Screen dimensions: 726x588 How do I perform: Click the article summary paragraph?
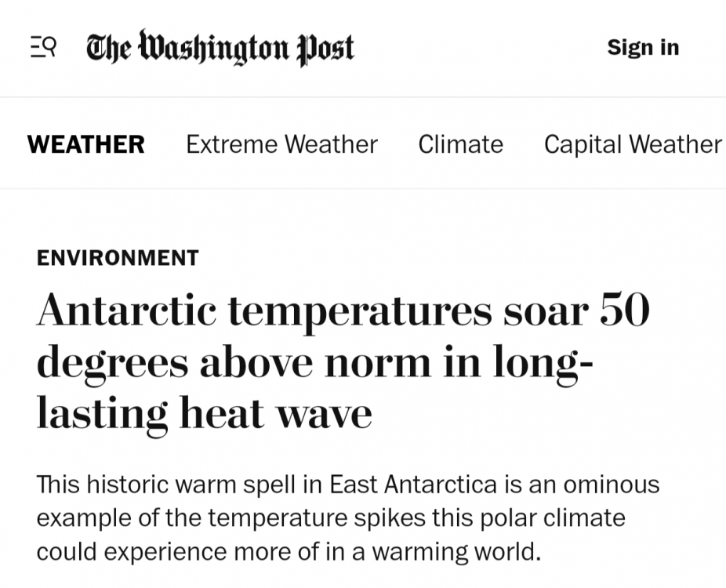click(348, 518)
